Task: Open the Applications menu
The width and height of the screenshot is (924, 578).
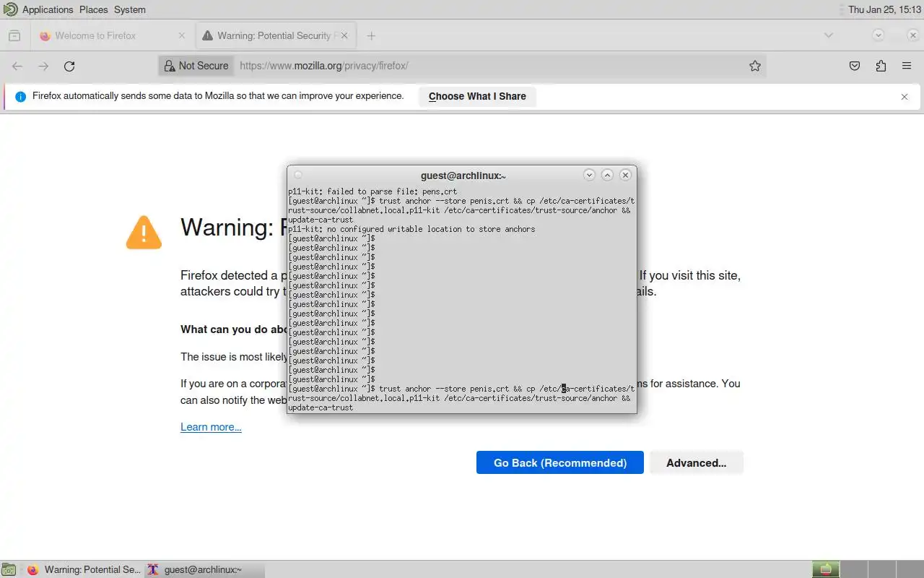Action: pyautogui.click(x=48, y=9)
